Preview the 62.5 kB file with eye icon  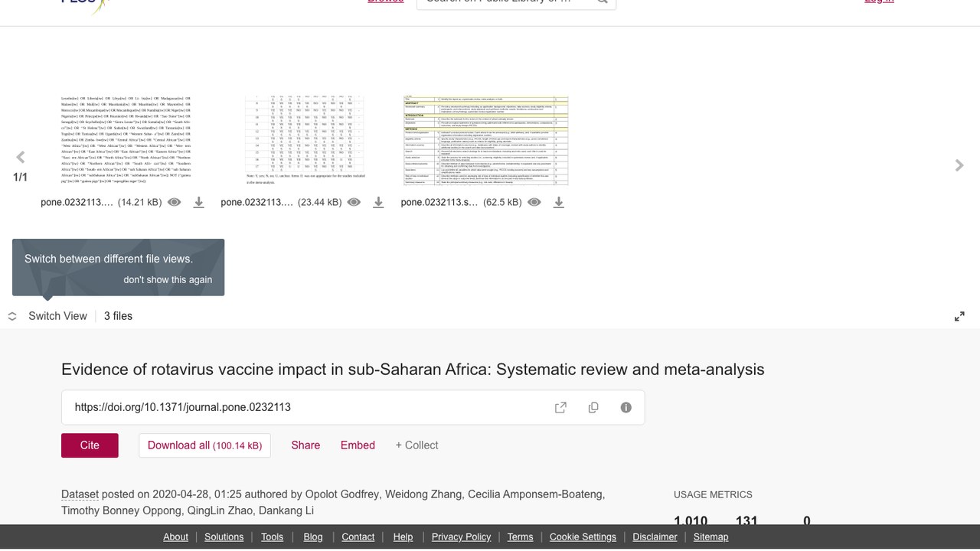coord(534,202)
